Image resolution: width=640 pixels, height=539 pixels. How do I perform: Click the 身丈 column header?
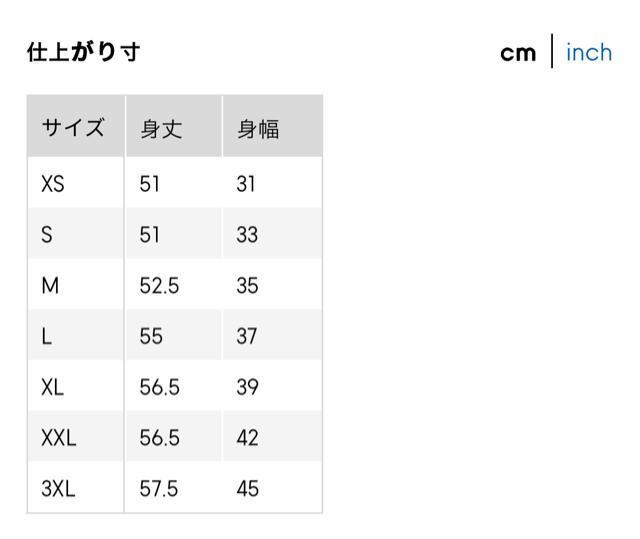162,129
